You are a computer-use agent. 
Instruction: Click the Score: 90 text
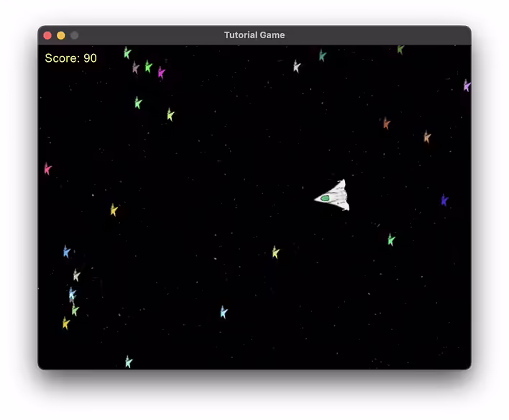(x=70, y=58)
